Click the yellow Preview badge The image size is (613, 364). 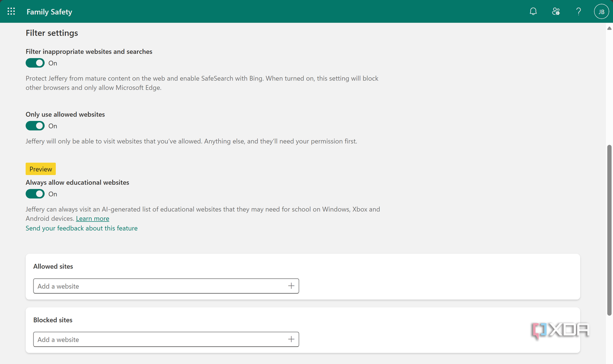point(40,169)
